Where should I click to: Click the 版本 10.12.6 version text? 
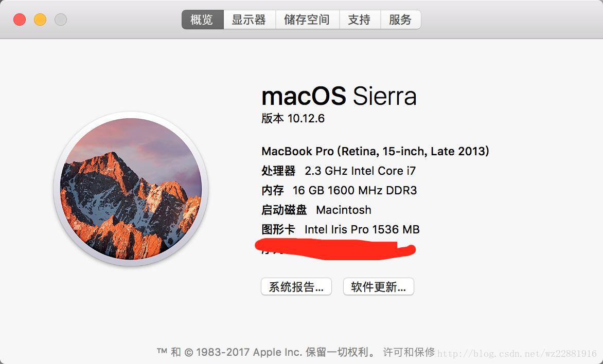coord(293,119)
